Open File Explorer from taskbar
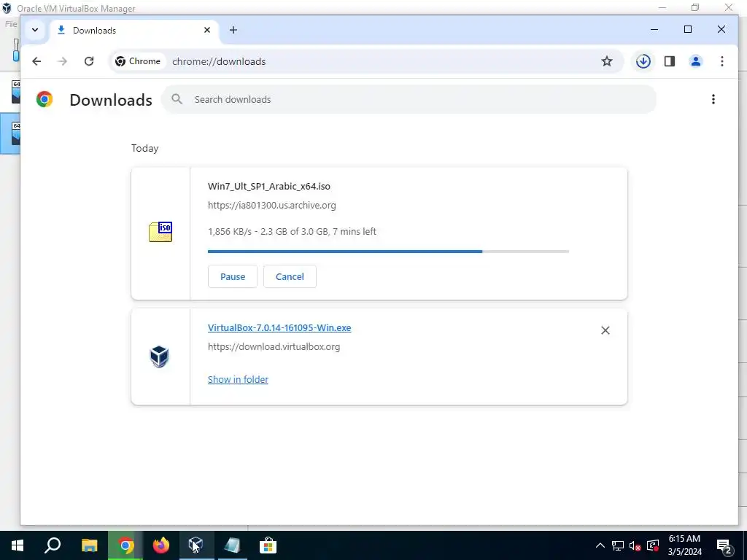The width and height of the screenshot is (747, 560). 89,545
